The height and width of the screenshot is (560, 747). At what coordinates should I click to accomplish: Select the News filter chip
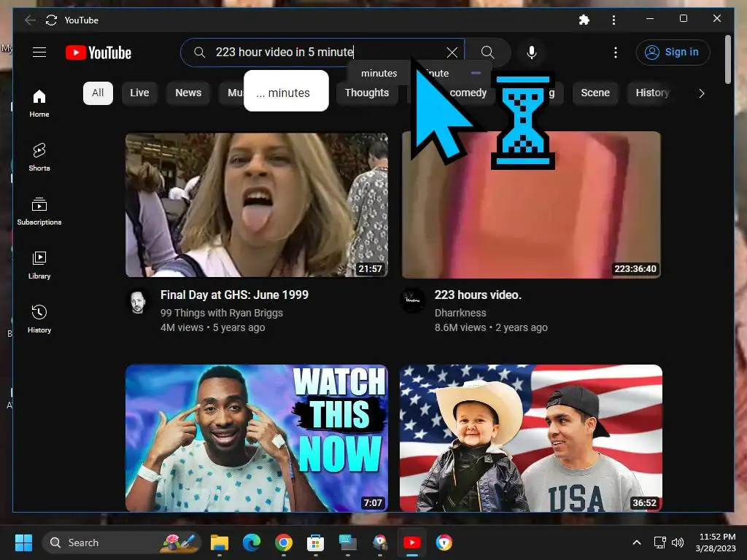coord(188,93)
